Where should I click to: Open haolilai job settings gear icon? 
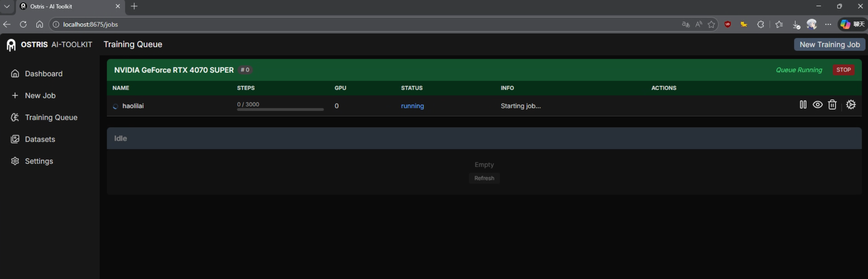pos(851,105)
